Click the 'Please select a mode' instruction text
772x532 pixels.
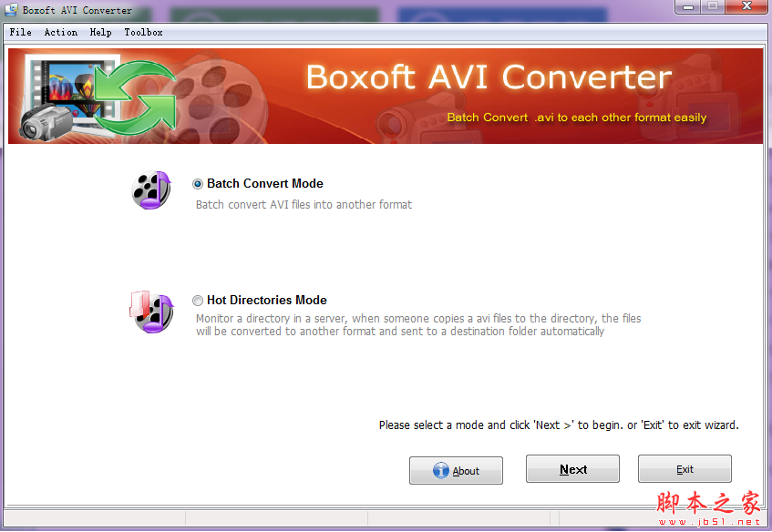[559, 425]
